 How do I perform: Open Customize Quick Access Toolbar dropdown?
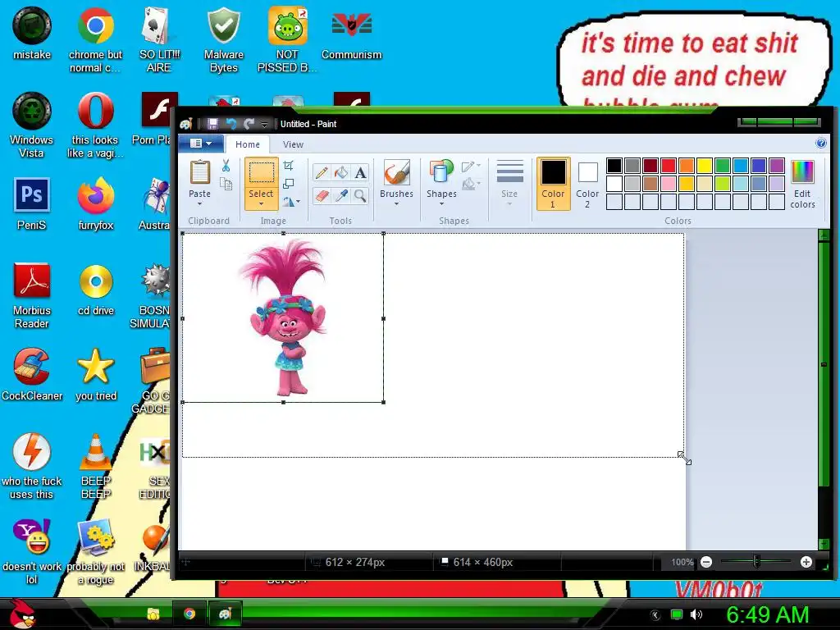(264, 125)
